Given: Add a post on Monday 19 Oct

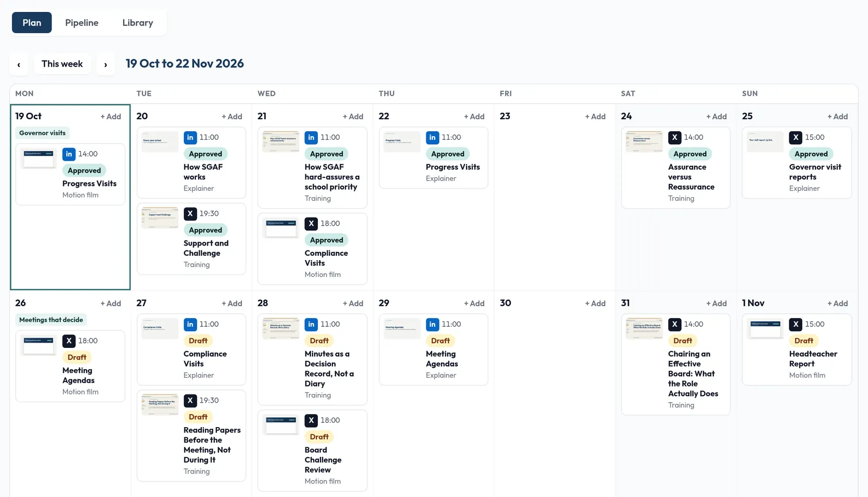Looking at the screenshot, I should click(x=111, y=117).
